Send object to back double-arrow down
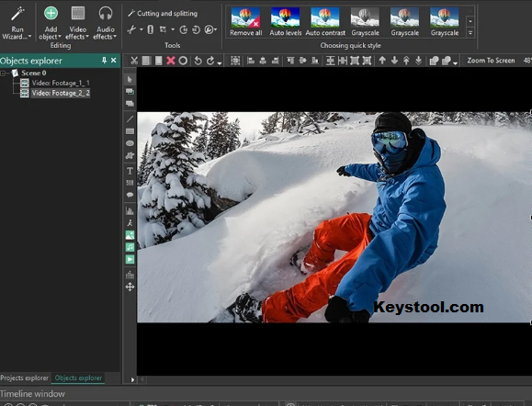532x406 pixels. tap(419, 61)
